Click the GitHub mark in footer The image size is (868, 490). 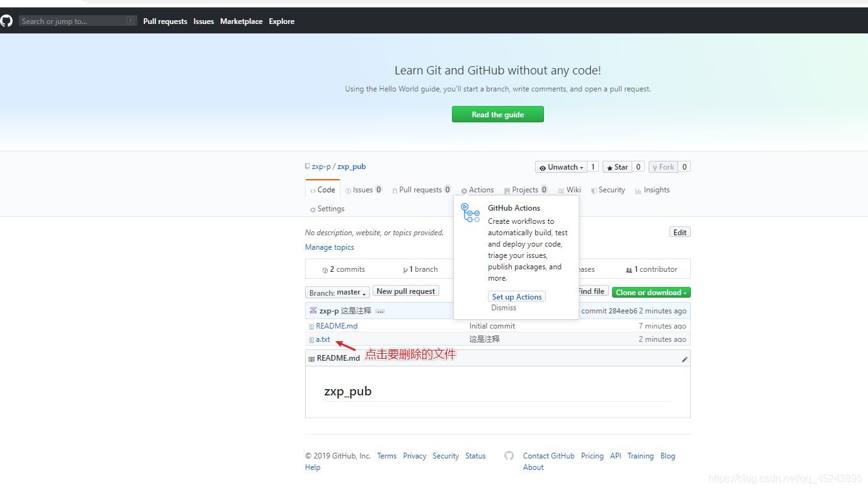[x=509, y=455]
